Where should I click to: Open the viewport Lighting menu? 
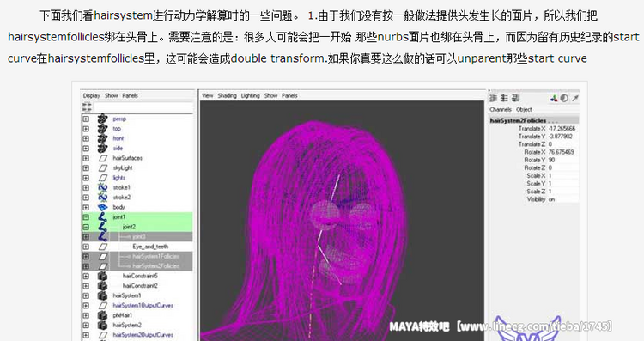coord(251,95)
